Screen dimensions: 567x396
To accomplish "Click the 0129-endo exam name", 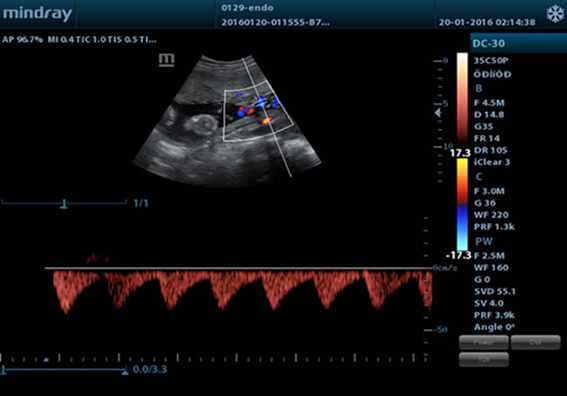I will 247,8.
